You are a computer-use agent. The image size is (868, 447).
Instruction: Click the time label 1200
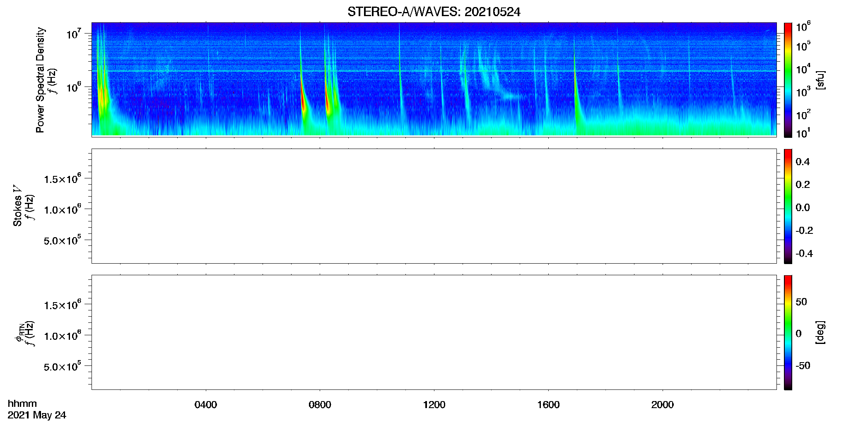[x=434, y=404]
